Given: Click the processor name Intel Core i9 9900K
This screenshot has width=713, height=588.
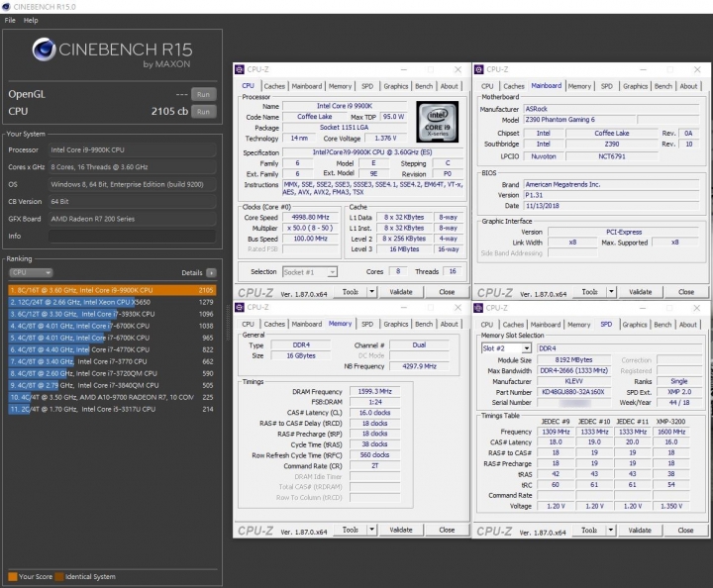Looking at the screenshot, I should [x=345, y=106].
